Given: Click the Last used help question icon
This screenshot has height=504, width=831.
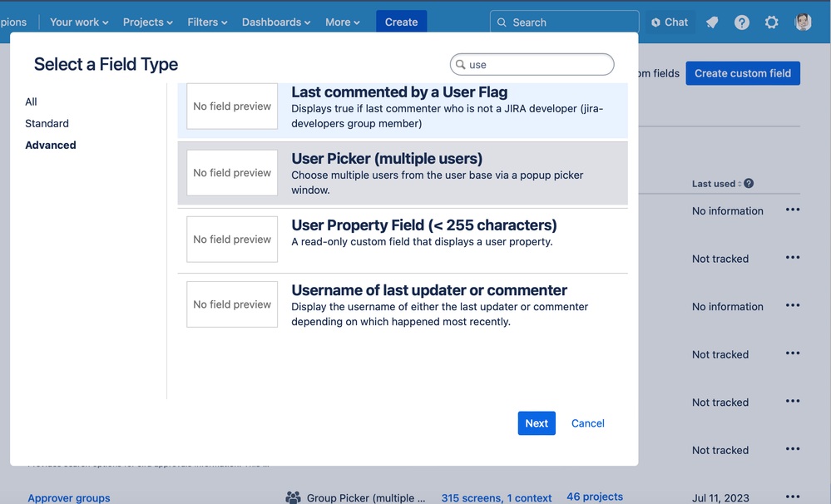Looking at the screenshot, I should coord(749,183).
